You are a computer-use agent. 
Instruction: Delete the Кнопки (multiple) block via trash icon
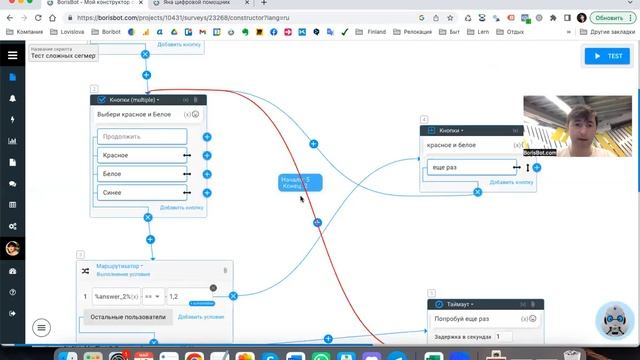196,100
